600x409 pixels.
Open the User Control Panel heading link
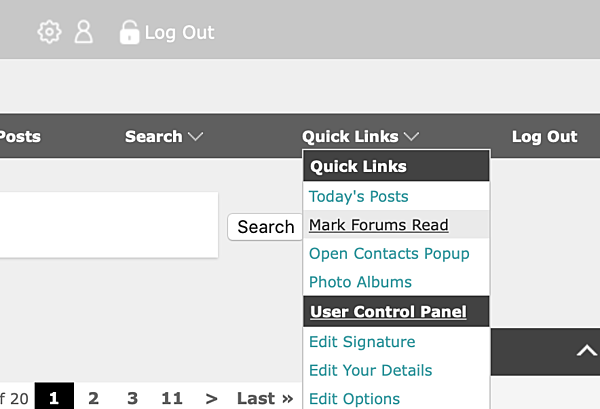click(x=388, y=312)
